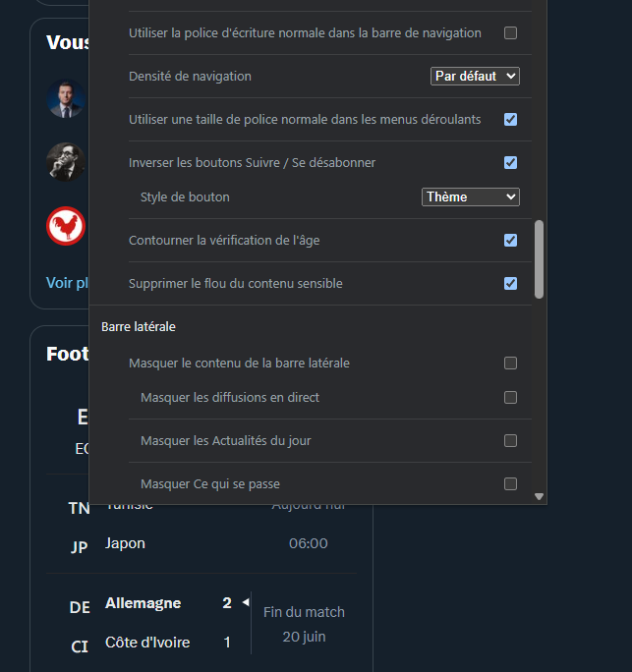This screenshot has width=632, height=672.
Task: Click the winner arrow next to Allemagne score
Action: coord(246,602)
